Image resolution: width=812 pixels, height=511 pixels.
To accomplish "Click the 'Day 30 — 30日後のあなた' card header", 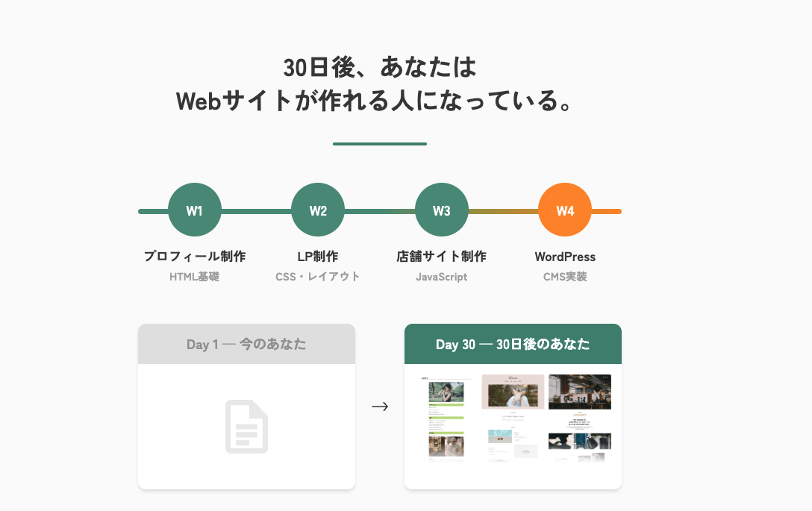I will (x=513, y=344).
